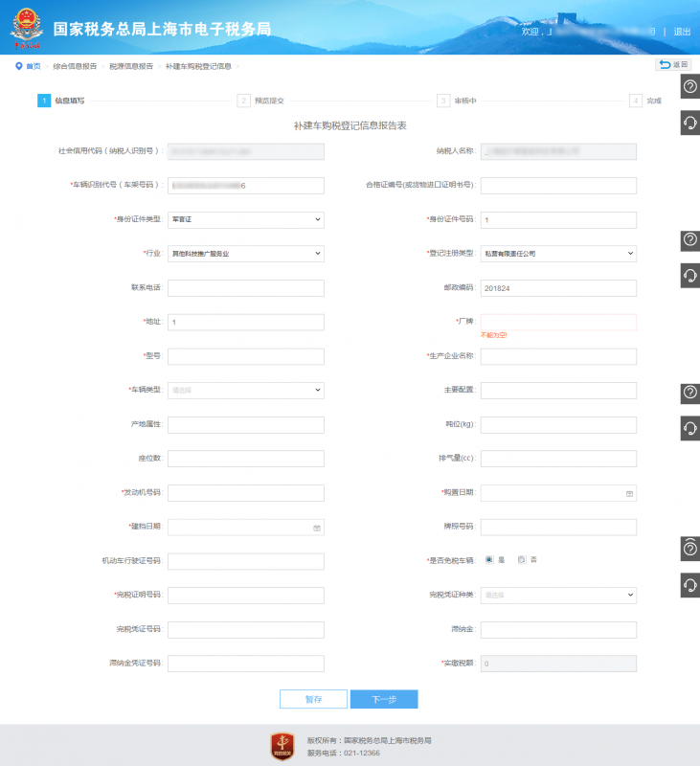This screenshot has width=700, height=766.
Task: Go to 综合信息报告 breadcrumb
Action: [x=75, y=66]
